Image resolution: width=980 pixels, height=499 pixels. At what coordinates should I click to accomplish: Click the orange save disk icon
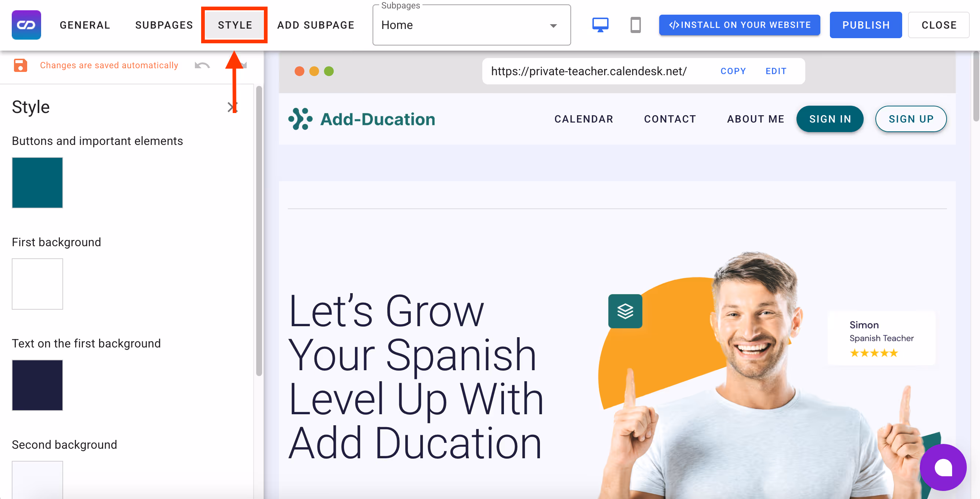pos(21,65)
